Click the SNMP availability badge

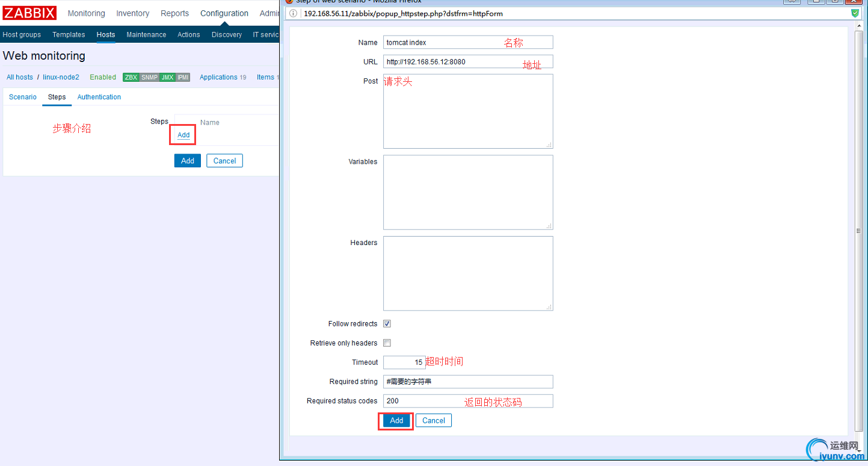(150, 77)
